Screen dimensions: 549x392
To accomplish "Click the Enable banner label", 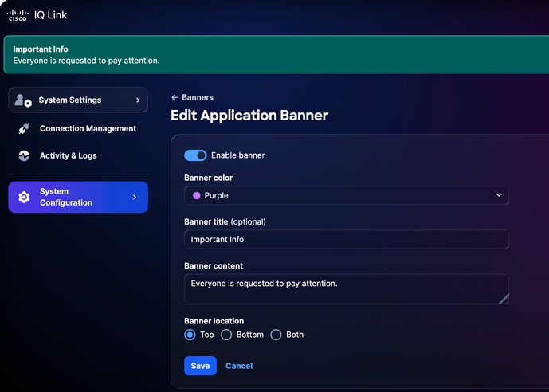I will (237, 155).
